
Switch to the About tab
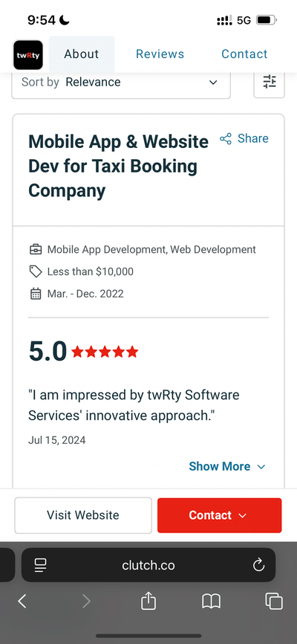point(82,54)
